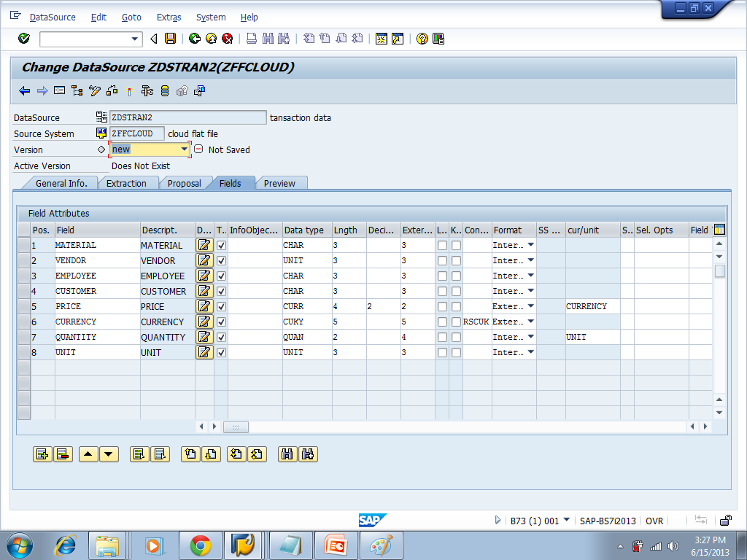
Task: Click the Print icon in toolbar
Action: (x=252, y=39)
